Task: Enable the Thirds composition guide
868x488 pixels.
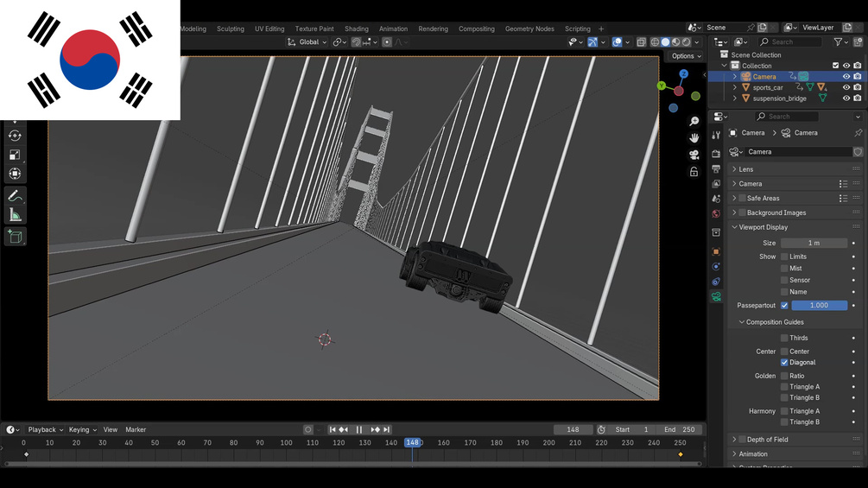Action: (784, 338)
